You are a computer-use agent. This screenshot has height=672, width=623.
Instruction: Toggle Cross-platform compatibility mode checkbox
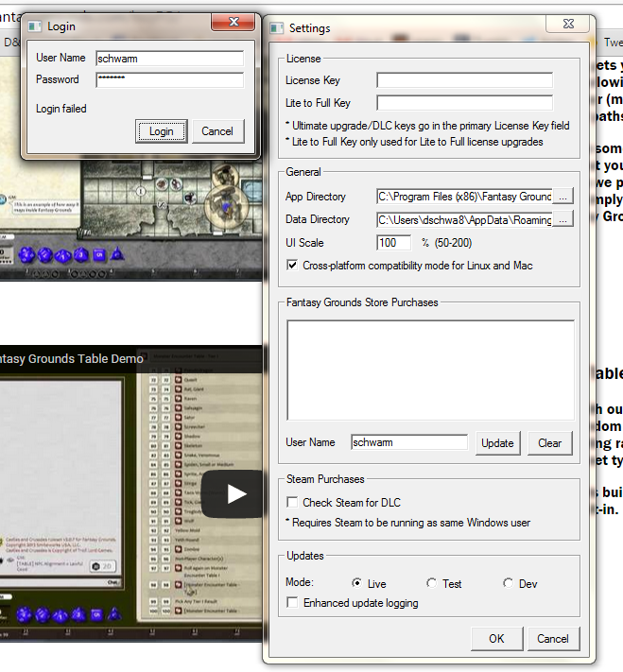[x=292, y=266]
